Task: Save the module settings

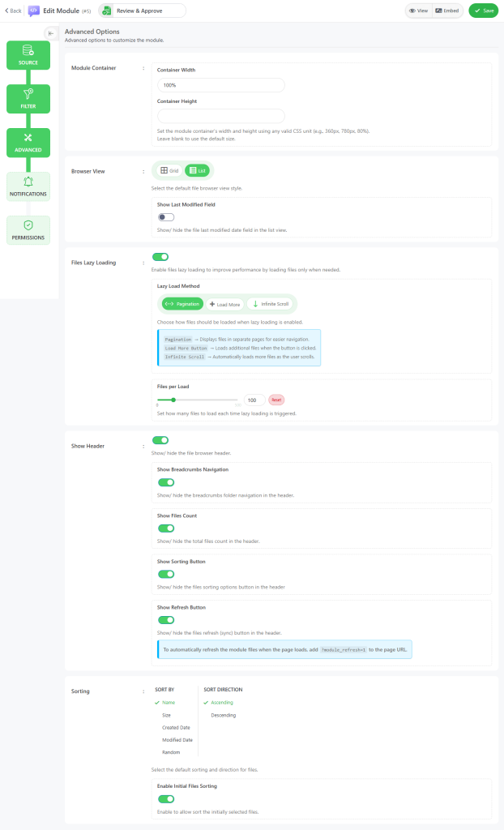Action: coord(483,11)
